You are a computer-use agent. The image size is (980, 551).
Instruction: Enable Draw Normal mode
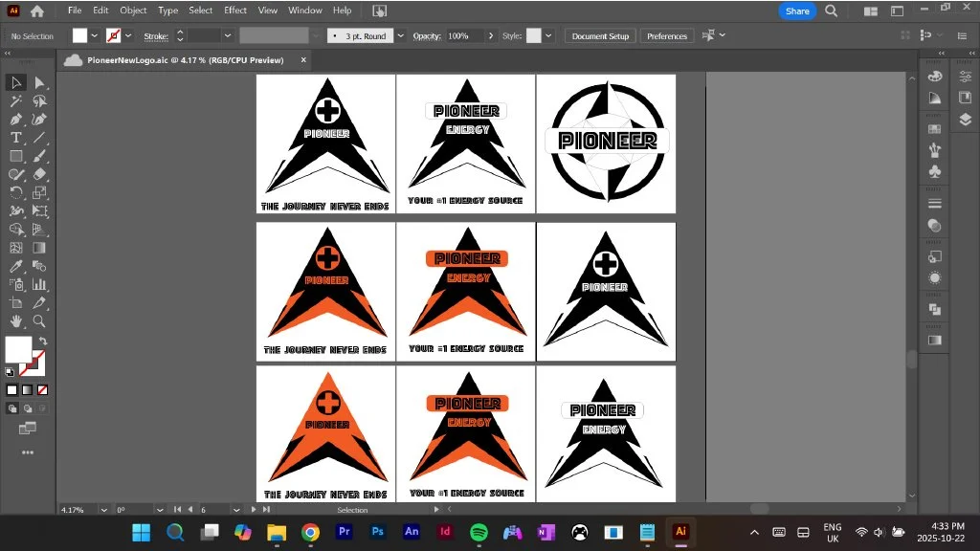11,408
